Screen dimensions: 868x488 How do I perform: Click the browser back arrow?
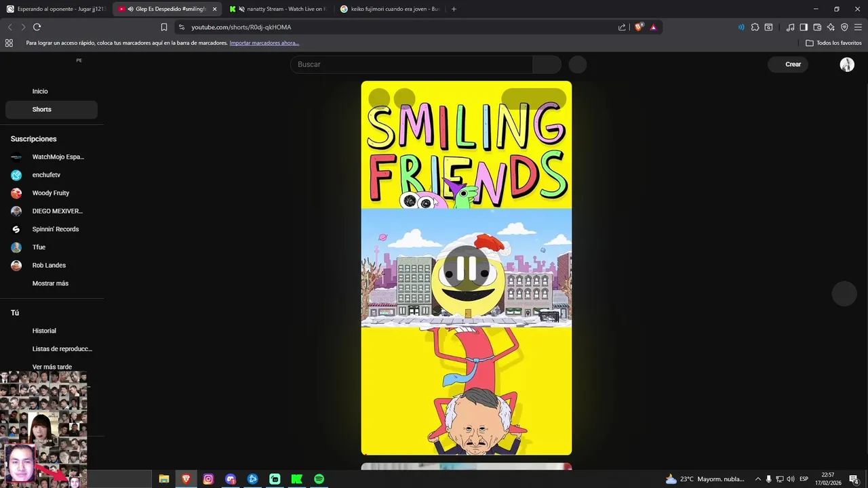(x=9, y=27)
